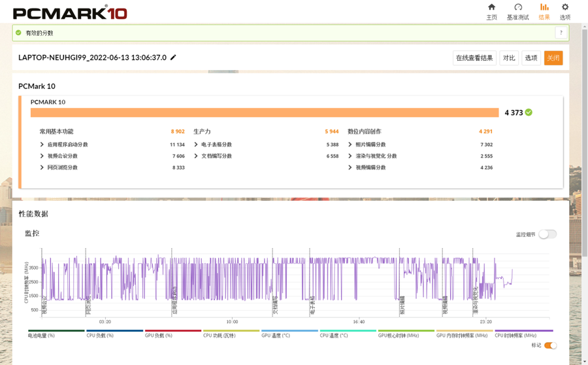The image size is (588, 365).
Task: Click green check next to 4 373 score
Action: coord(529,113)
